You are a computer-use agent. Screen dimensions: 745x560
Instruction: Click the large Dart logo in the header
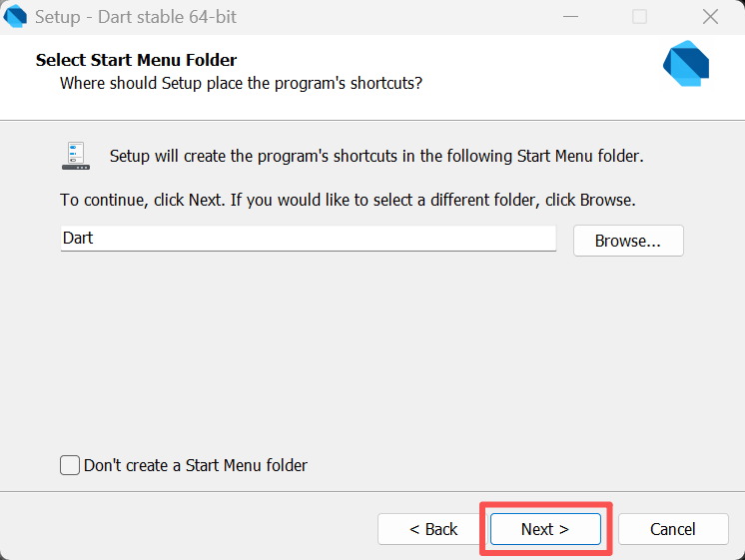pos(686,64)
